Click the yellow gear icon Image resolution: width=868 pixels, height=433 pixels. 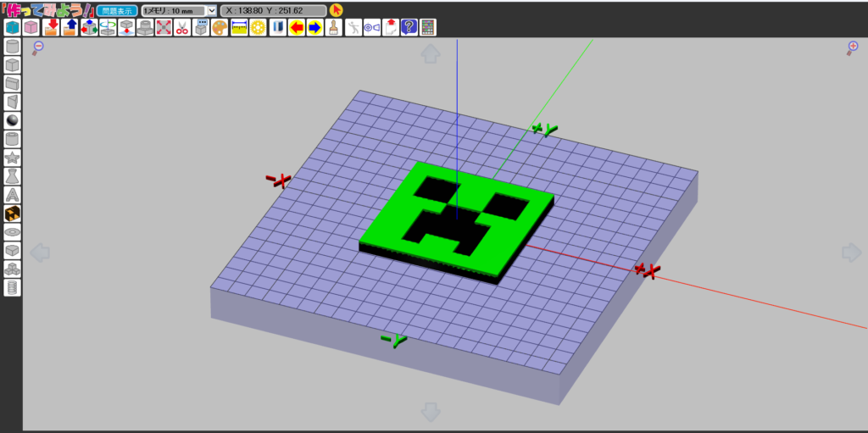point(258,28)
